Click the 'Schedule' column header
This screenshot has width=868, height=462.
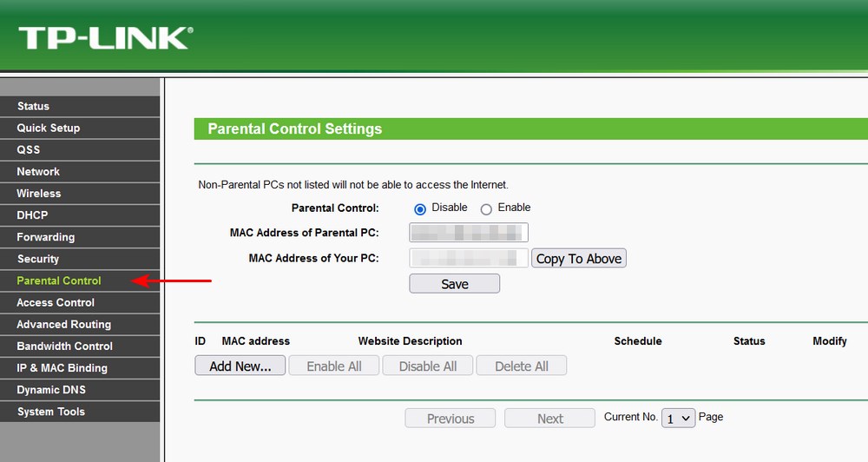[638, 341]
